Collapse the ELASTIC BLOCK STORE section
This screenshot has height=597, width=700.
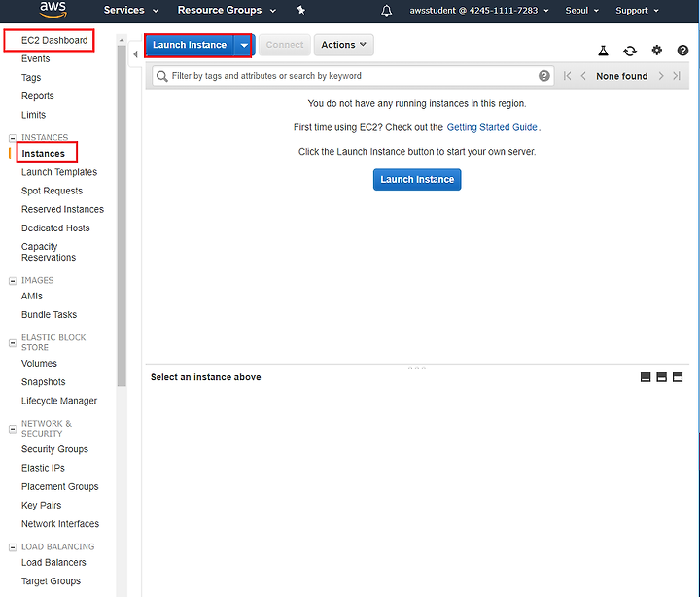point(13,343)
